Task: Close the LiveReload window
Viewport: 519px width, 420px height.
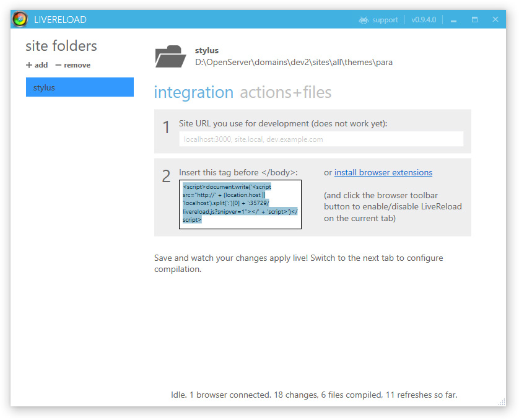Action: click(x=495, y=19)
